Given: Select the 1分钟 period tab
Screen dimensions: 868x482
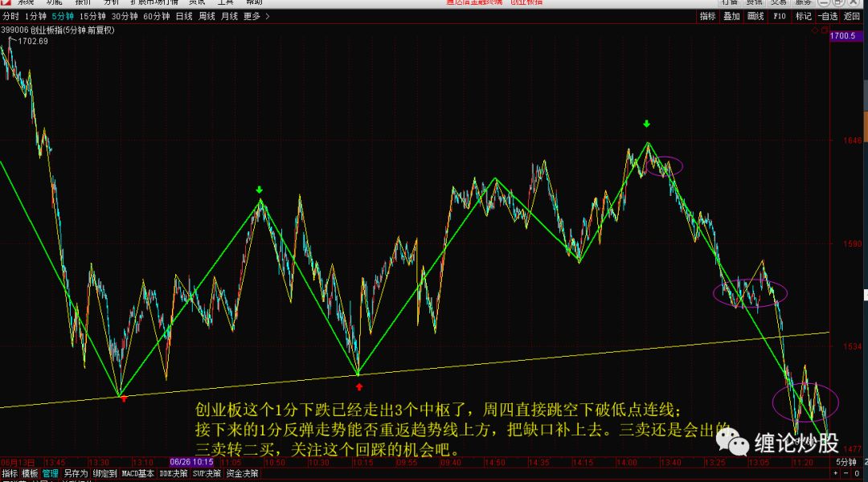Looking at the screenshot, I should tap(35, 17).
